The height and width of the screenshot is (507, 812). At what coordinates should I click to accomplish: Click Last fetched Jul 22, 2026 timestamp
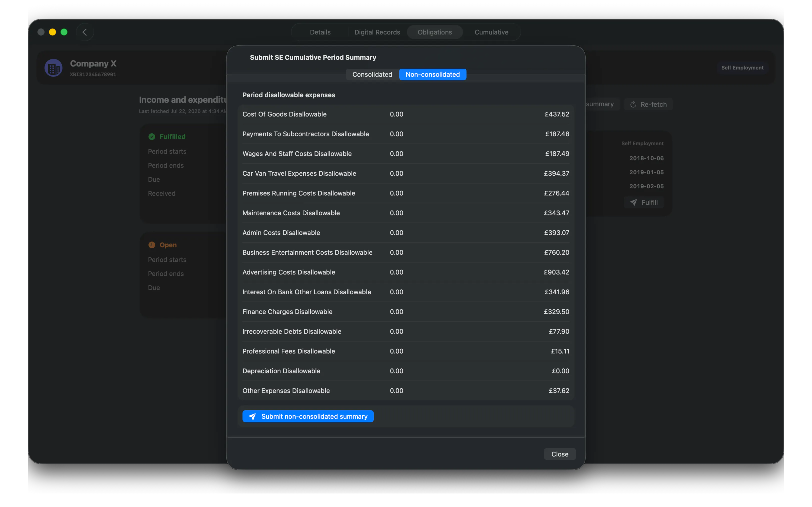point(182,111)
